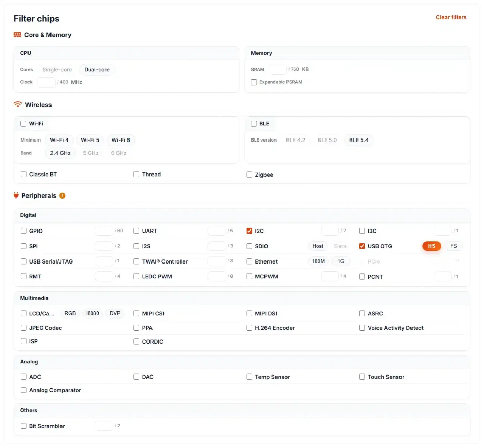
Task: Enable the Classic BT checkbox
Action: pyautogui.click(x=23, y=174)
